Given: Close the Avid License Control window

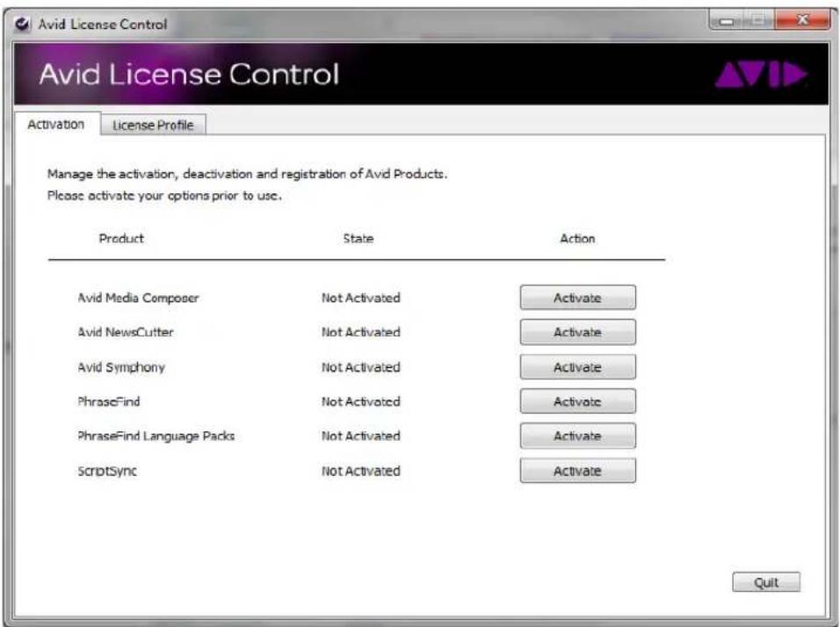Looking at the screenshot, I should pos(802,20).
